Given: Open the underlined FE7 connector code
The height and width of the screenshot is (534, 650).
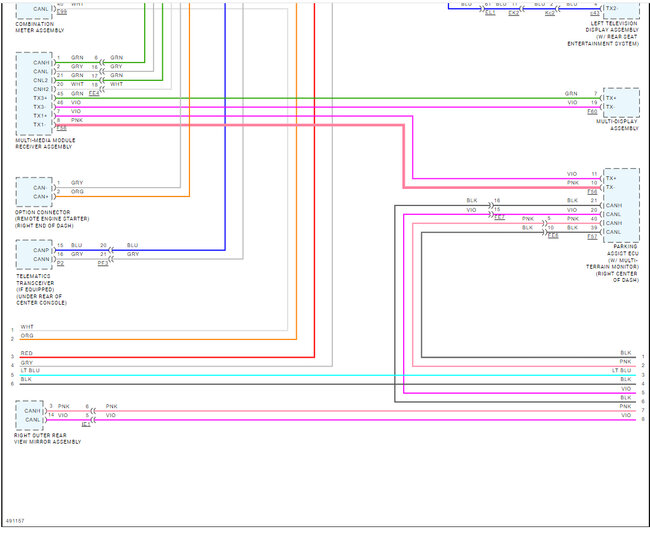Looking at the screenshot, I should coord(500,217).
